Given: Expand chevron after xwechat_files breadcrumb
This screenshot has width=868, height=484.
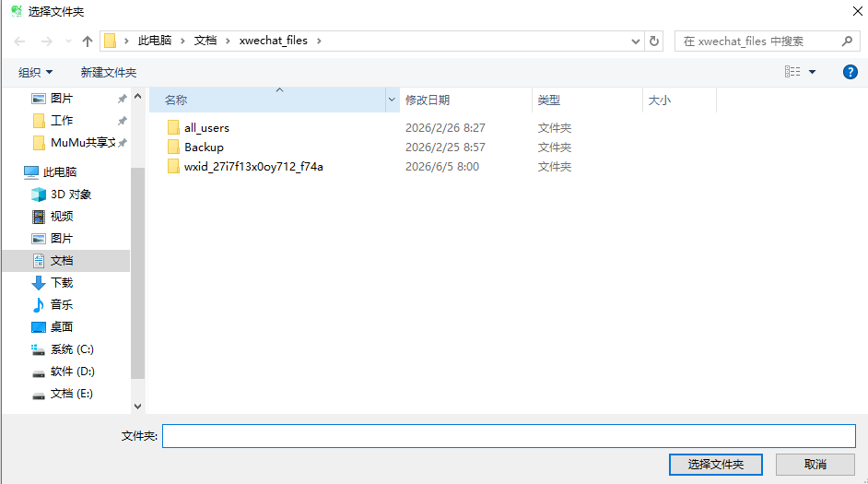Looking at the screenshot, I should (x=319, y=41).
